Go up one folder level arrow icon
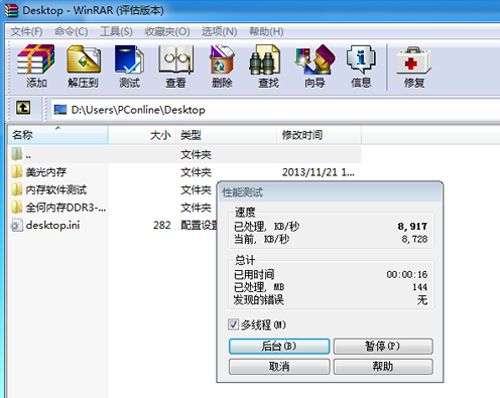Viewport: 500px width, 398px height. tap(23, 108)
